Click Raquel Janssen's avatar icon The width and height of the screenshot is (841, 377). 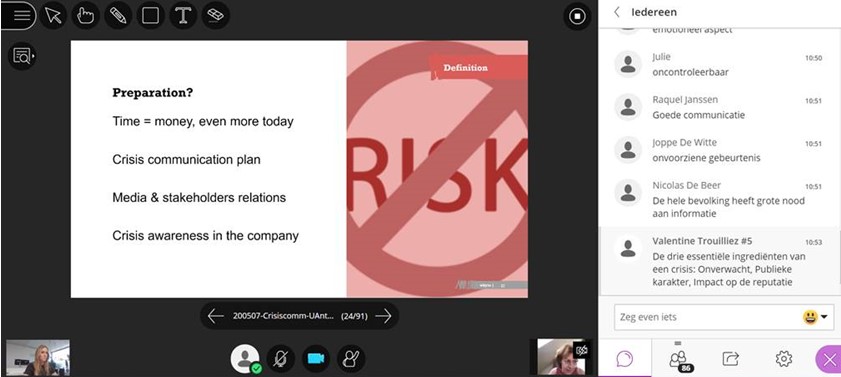click(628, 107)
